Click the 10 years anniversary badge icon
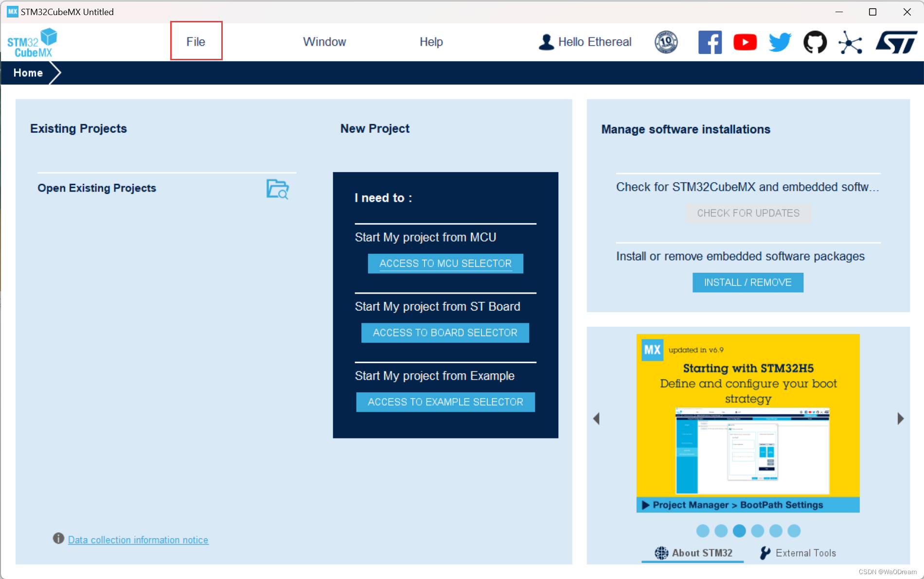The height and width of the screenshot is (579, 924). click(666, 42)
